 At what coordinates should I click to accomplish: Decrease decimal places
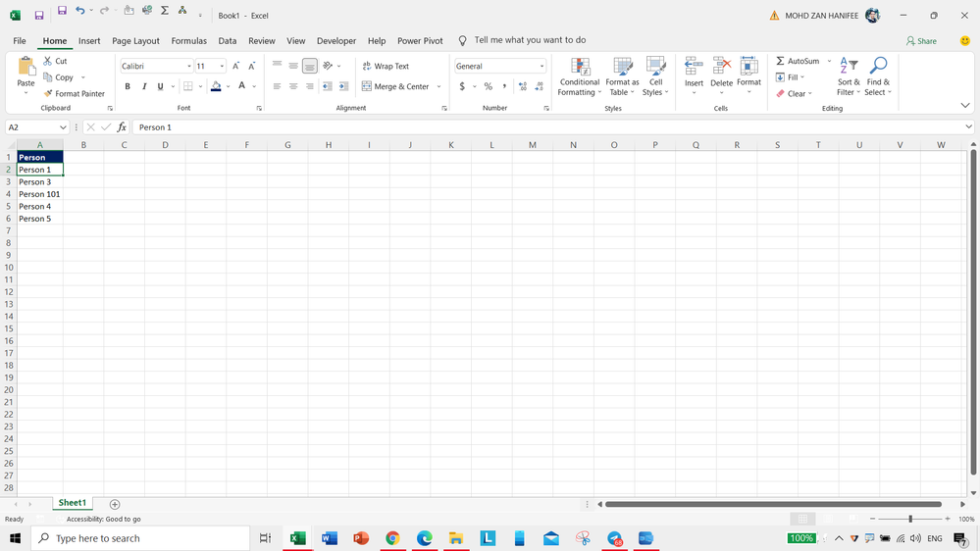(539, 86)
